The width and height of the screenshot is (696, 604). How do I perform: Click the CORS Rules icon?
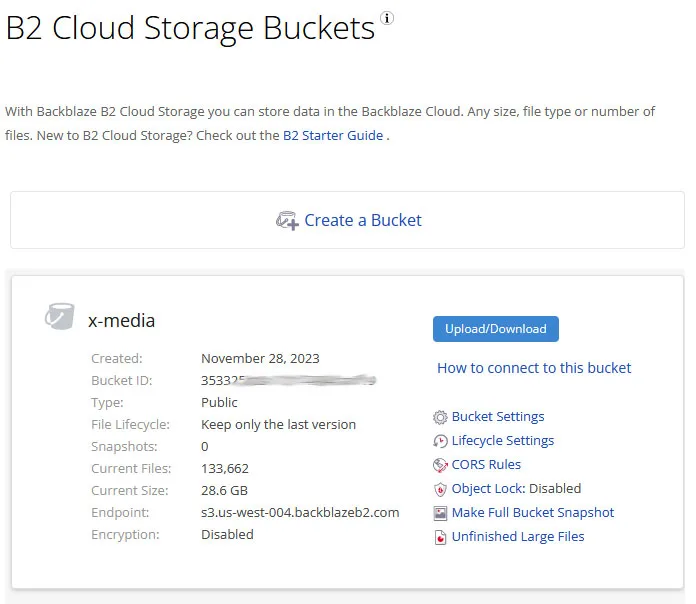pyautogui.click(x=440, y=465)
